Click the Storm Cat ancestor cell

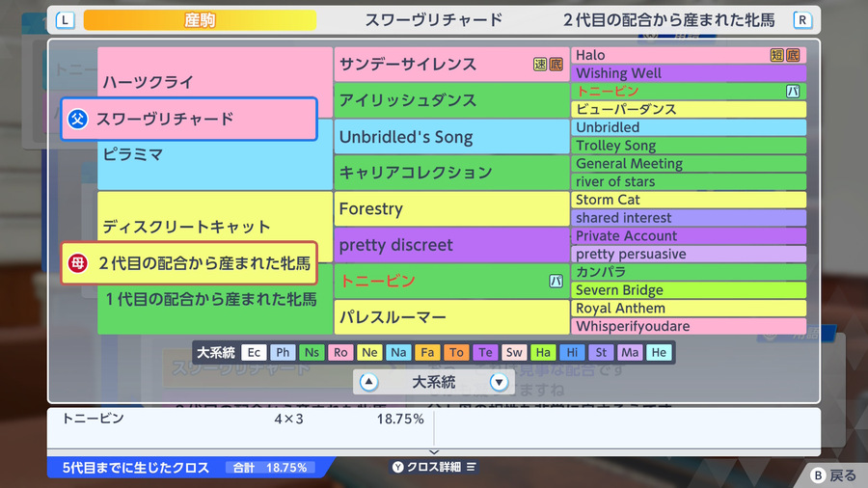tap(689, 200)
